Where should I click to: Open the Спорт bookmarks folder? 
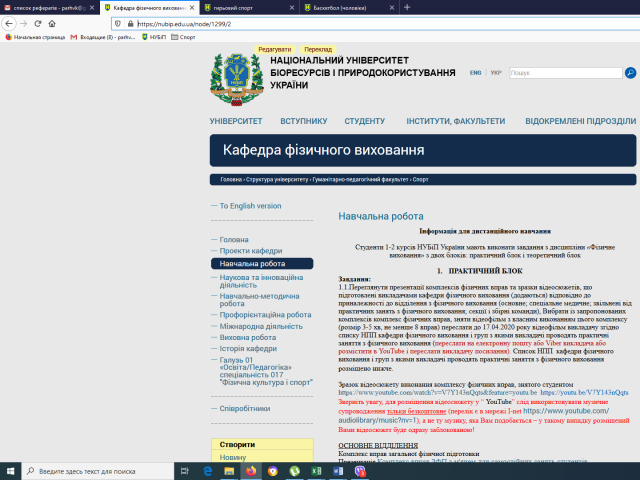tap(183, 37)
